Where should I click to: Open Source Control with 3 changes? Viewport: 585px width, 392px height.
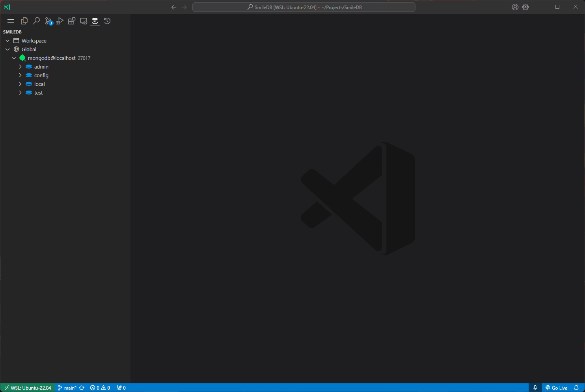point(48,21)
